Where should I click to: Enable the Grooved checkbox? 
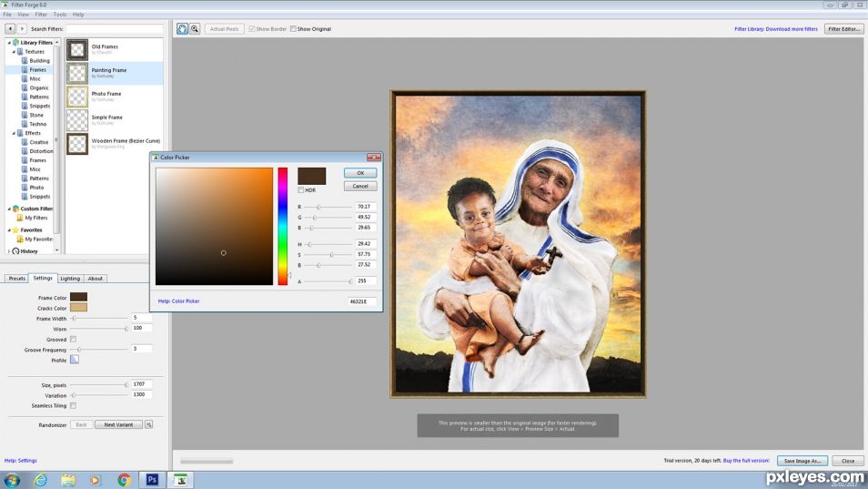pyautogui.click(x=73, y=339)
